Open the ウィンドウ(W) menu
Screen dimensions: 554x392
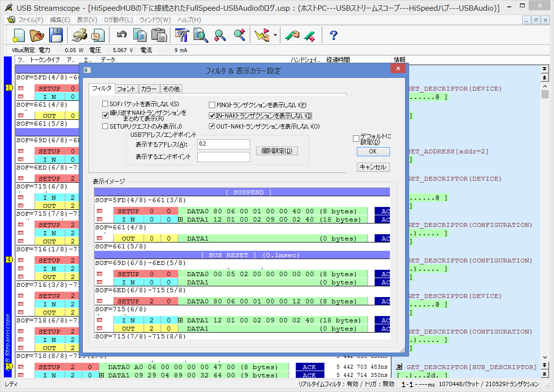pyautogui.click(x=155, y=20)
